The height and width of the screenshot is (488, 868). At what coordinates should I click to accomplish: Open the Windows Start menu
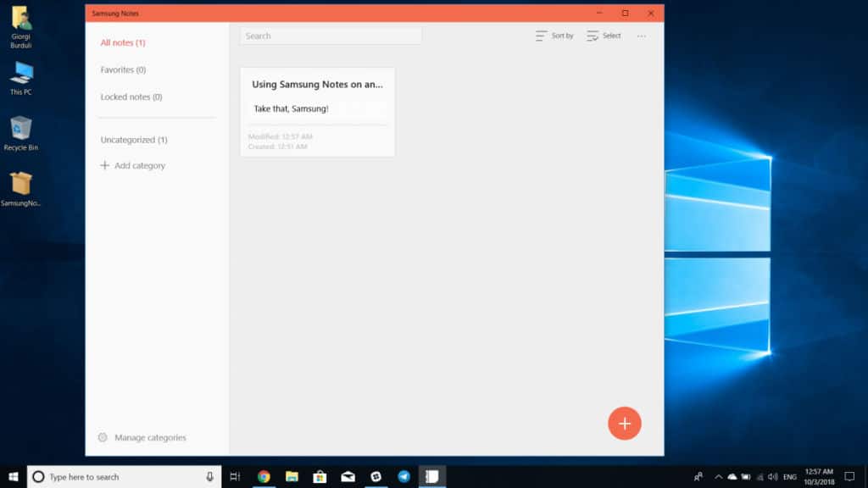point(14,477)
